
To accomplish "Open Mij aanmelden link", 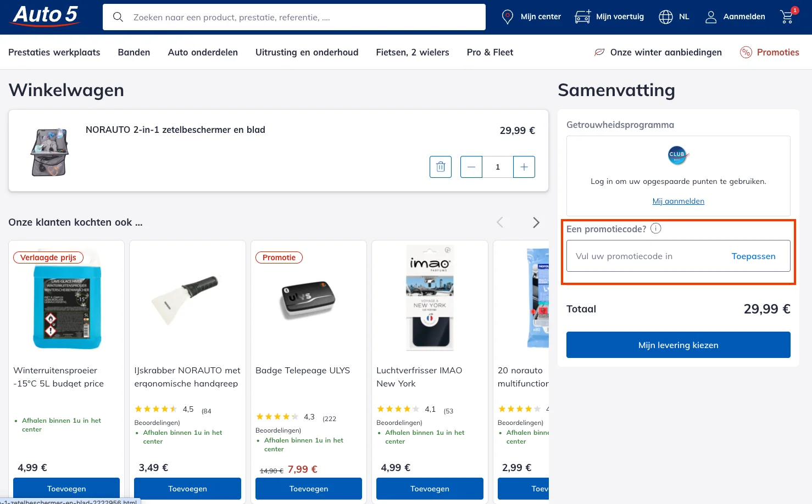I will [678, 201].
